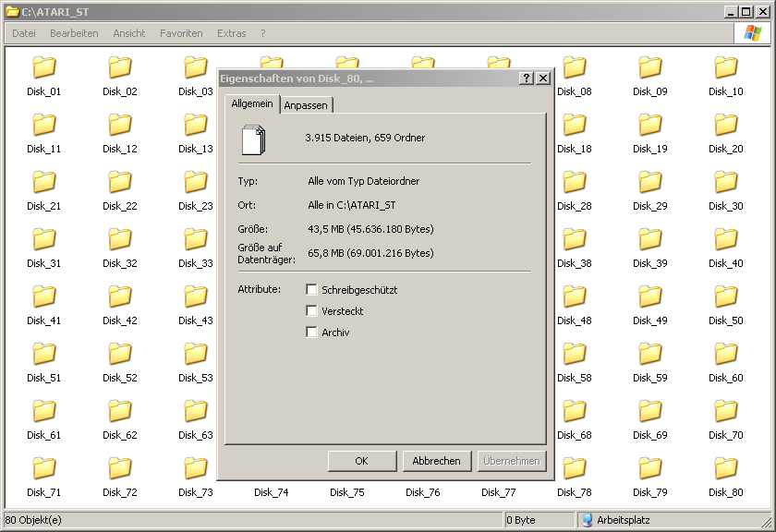Select the Disk_20 folder icon
This screenshot has height=532, width=776.
click(726, 125)
